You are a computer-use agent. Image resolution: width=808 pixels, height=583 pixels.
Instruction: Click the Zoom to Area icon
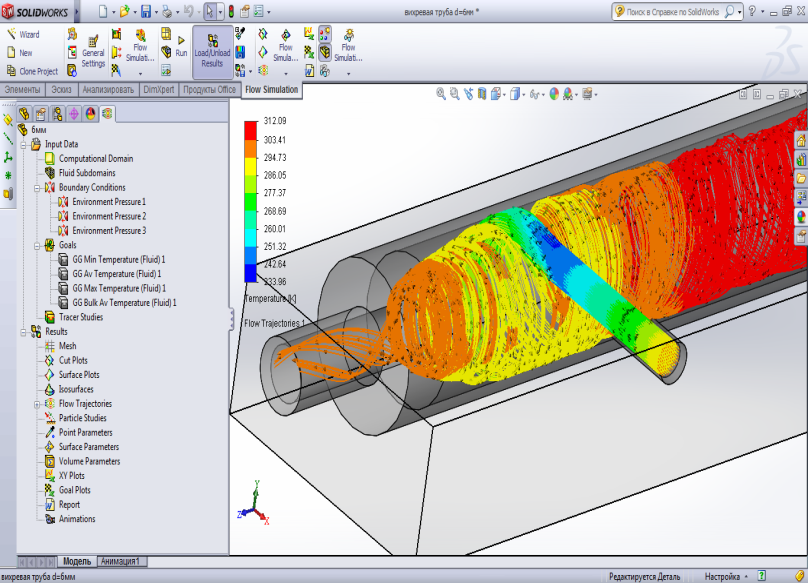click(454, 94)
